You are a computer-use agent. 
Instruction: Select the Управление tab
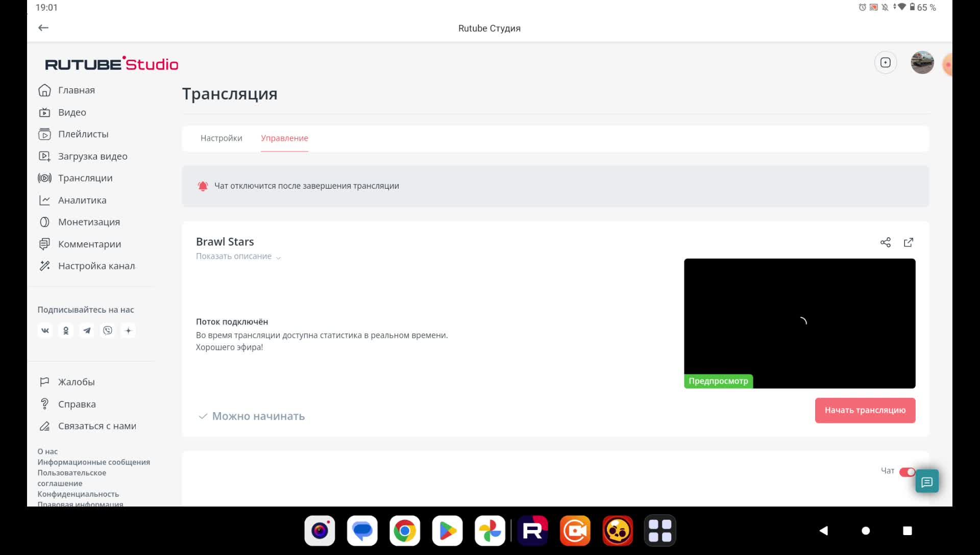click(x=284, y=138)
